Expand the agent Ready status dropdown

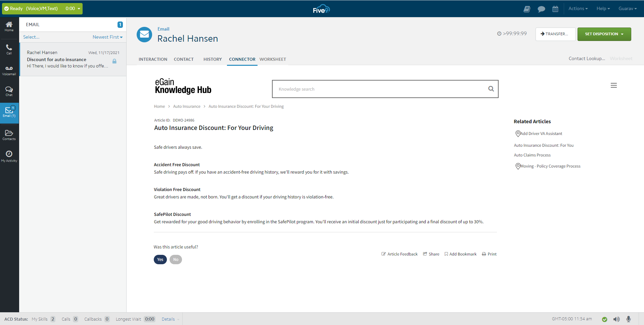[79, 8]
